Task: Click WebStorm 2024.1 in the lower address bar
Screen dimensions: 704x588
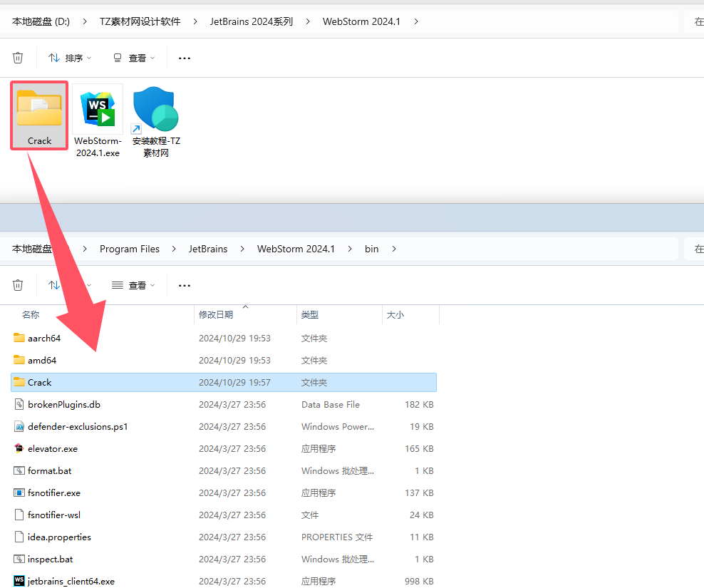Action: coord(296,249)
